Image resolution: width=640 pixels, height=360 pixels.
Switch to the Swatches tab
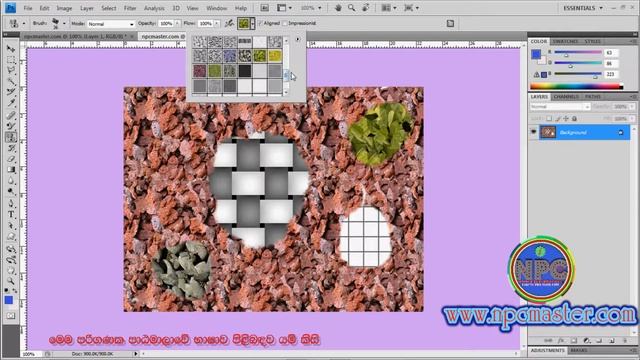pos(565,41)
